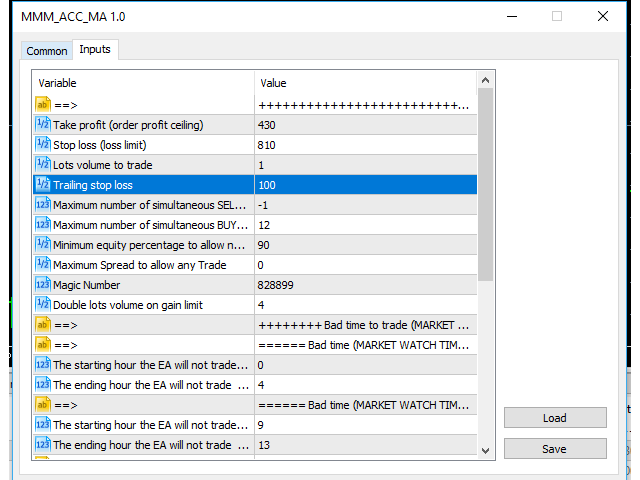The image size is (640, 480).
Task: Click the icon beside Double lots volume row
Action: [x=43, y=305]
